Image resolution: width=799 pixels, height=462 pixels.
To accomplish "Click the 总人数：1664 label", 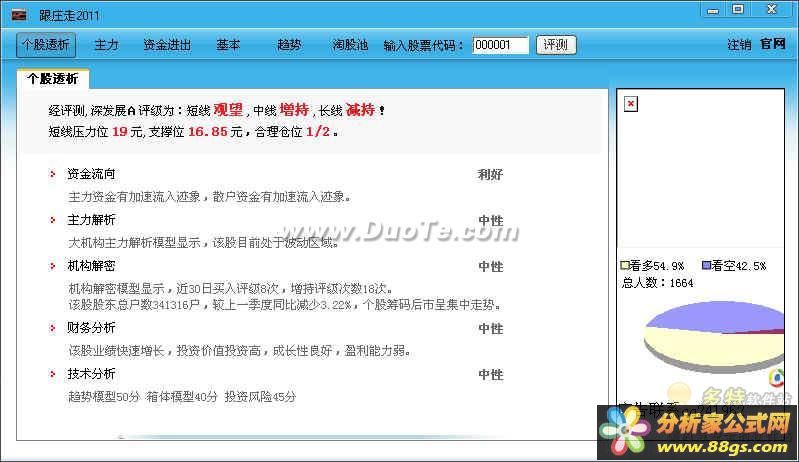I will point(657,283).
